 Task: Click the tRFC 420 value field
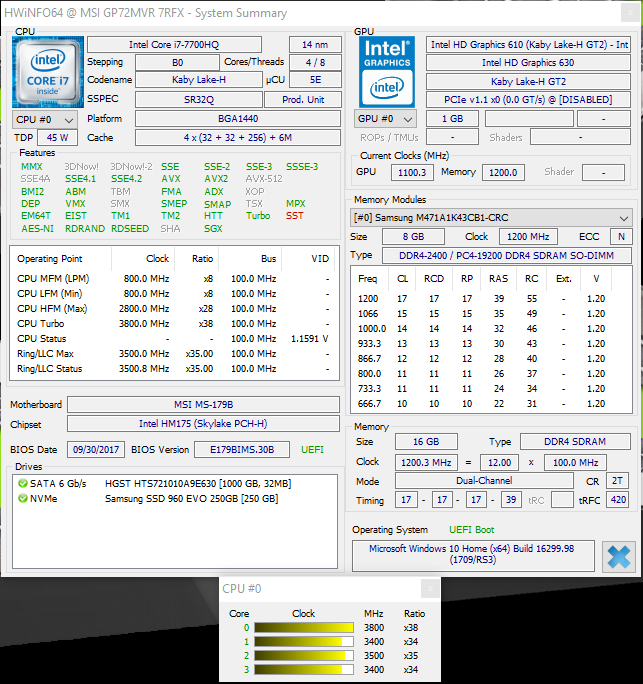(618, 500)
